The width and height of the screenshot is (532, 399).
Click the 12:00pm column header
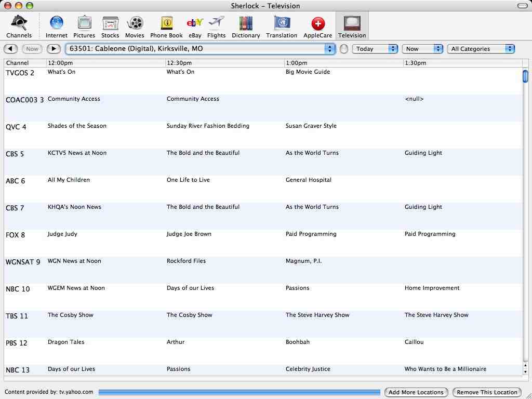coord(105,63)
